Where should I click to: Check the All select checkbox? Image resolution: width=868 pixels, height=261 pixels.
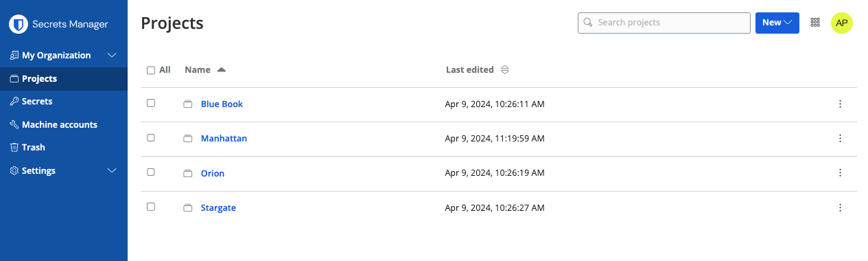coord(151,70)
